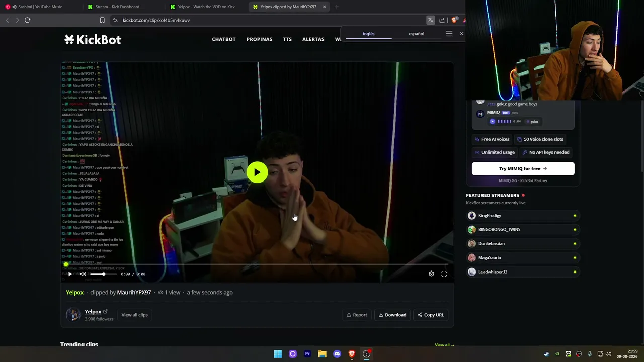Click the Yelpox channel avatar
The image size is (644, 362).
pos(73,315)
